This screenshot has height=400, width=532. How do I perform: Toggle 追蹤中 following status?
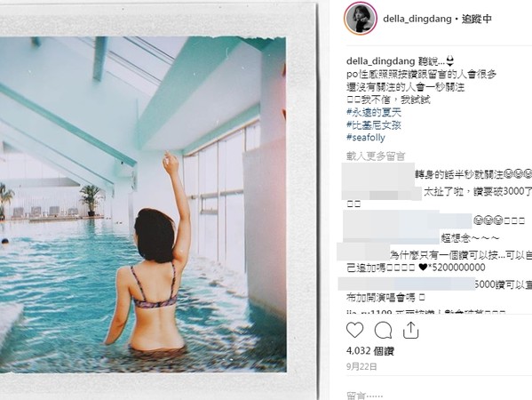(x=476, y=19)
